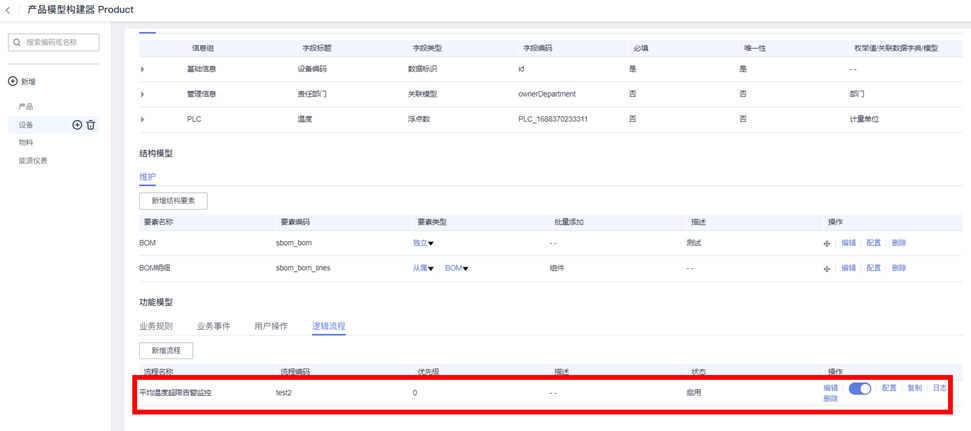Click the 新增流程 button
971x431 pixels.
coord(166,350)
